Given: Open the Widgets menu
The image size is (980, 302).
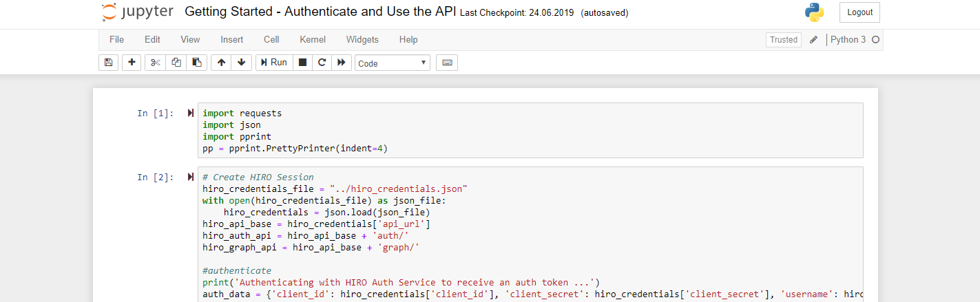Looking at the screenshot, I should tap(362, 40).
